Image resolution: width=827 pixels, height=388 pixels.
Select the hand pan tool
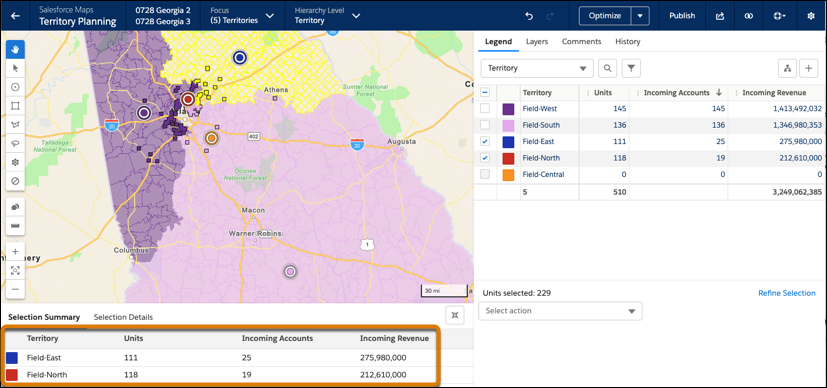point(15,50)
